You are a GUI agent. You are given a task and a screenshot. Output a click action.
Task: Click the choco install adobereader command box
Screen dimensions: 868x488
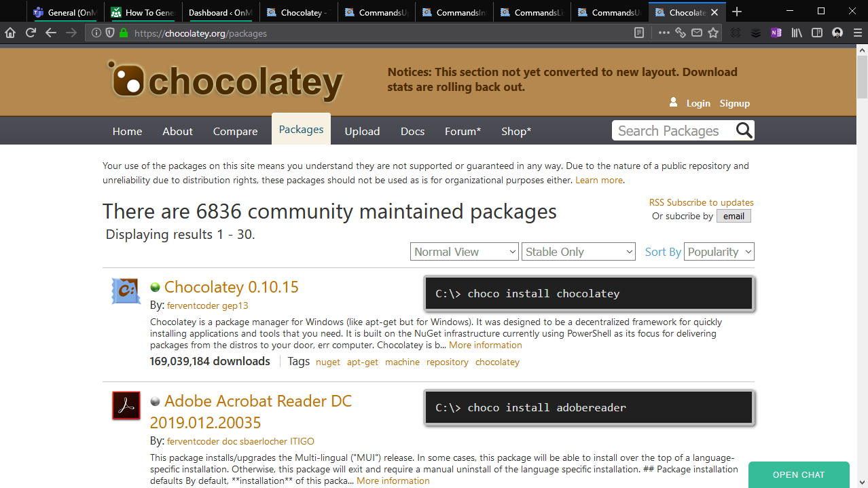click(x=589, y=407)
